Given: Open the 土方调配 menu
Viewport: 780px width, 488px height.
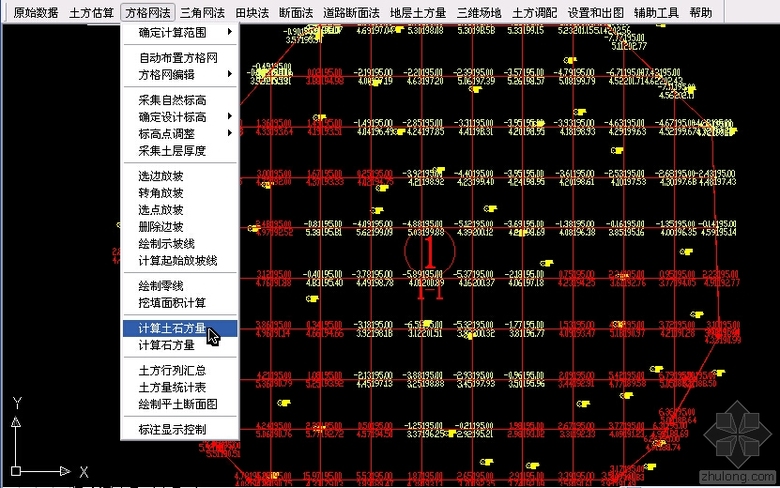Looking at the screenshot, I should 534,13.
